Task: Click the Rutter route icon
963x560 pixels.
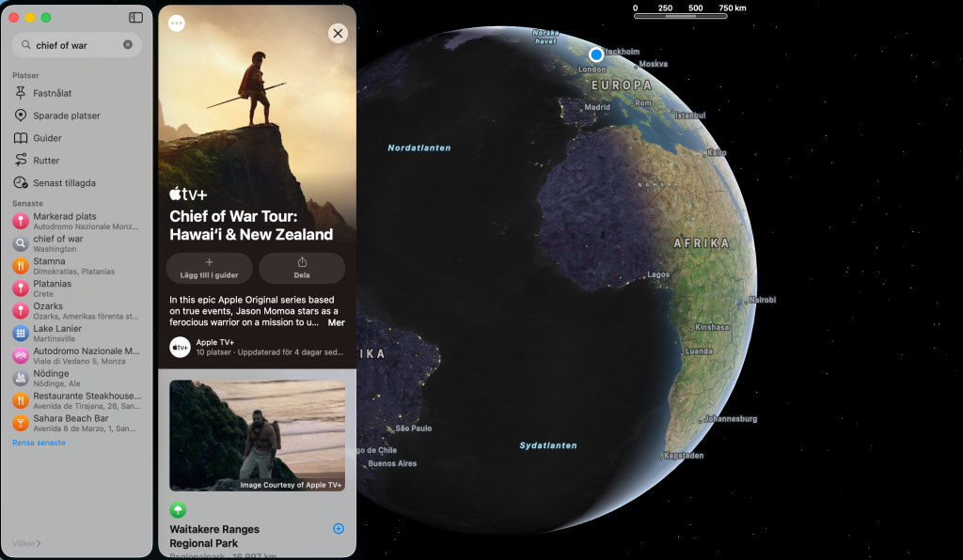Action: pyautogui.click(x=21, y=160)
